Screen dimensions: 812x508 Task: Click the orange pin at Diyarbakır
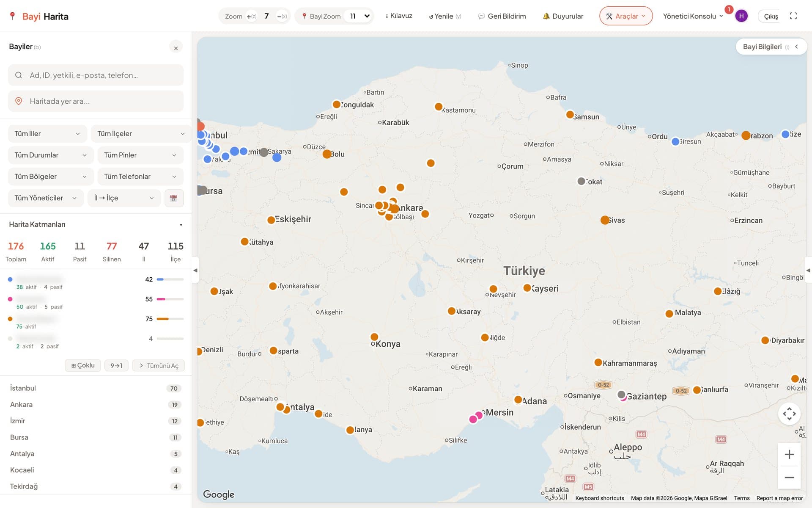[765, 340]
